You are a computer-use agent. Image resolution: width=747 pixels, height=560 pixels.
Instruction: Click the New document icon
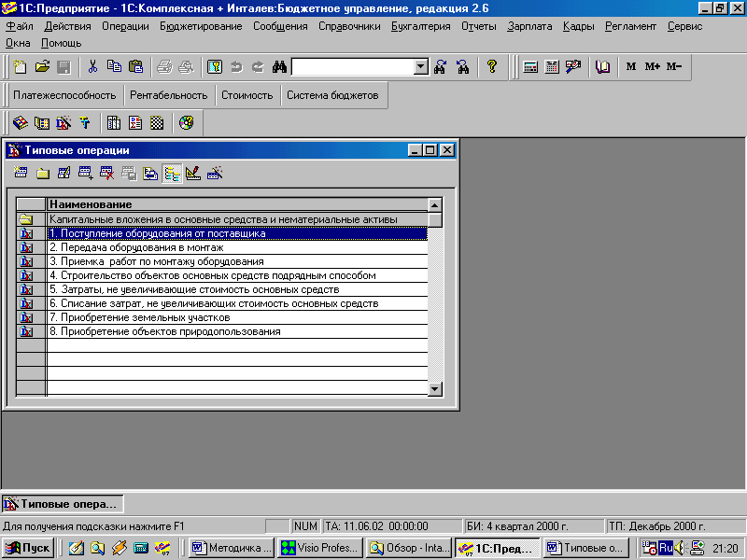click(x=20, y=66)
